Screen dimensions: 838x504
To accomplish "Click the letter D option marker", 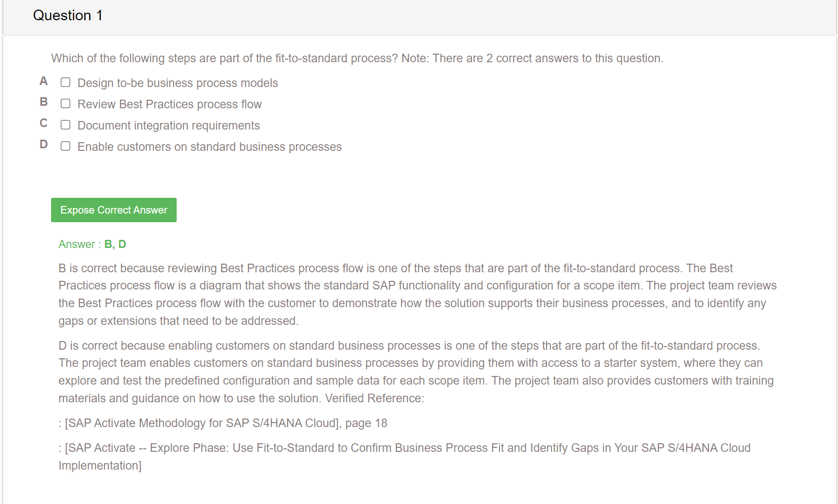I will tap(44, 144).
